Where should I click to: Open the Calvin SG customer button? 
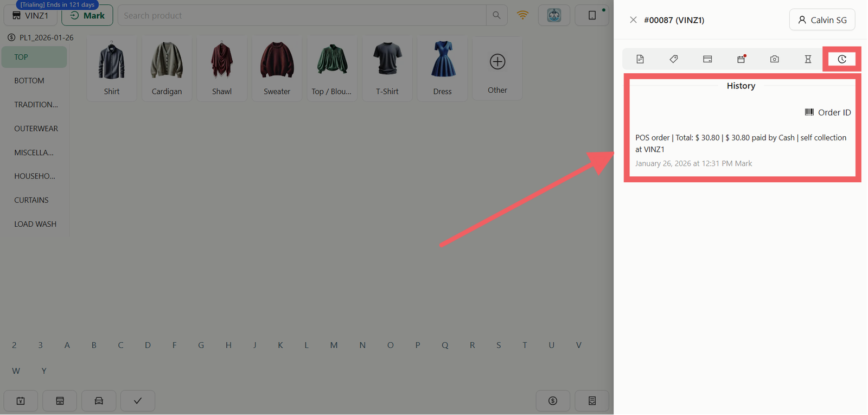pyautogui.click(x=822, y=20)
